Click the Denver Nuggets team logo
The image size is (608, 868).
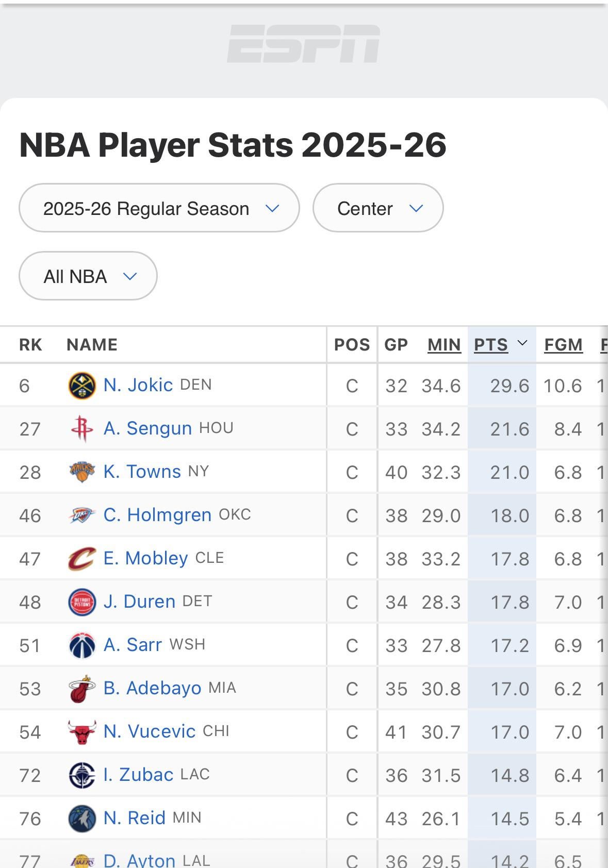82,386
